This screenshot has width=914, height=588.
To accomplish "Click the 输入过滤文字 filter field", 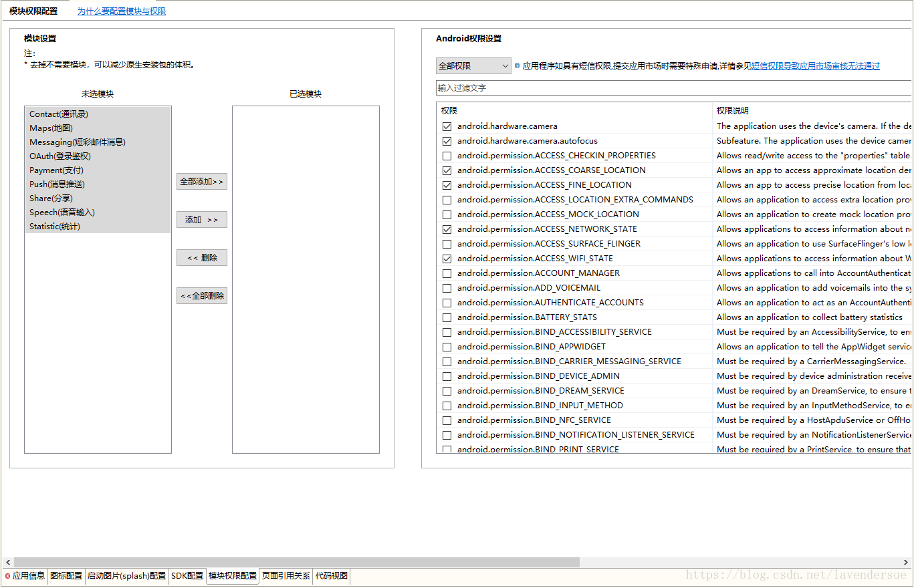I will [675, 88].
